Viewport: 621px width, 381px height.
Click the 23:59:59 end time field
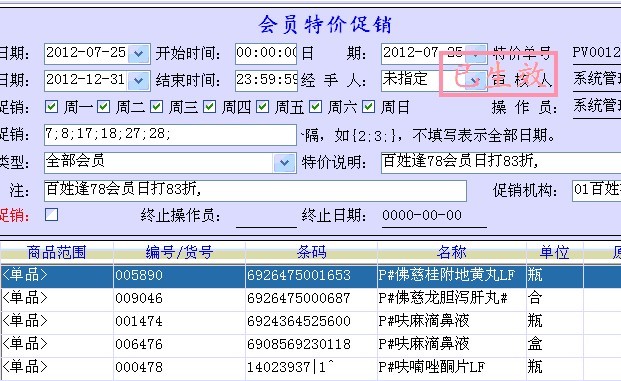[266, 80]
